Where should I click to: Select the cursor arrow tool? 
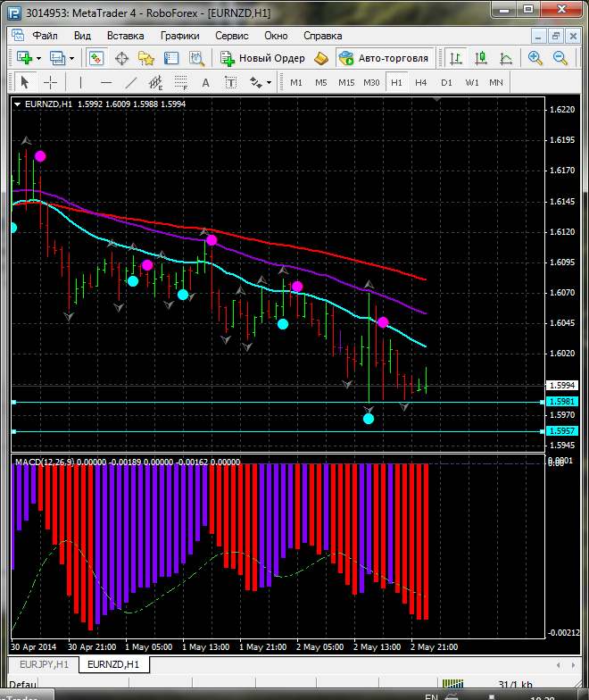pos(25,82)
